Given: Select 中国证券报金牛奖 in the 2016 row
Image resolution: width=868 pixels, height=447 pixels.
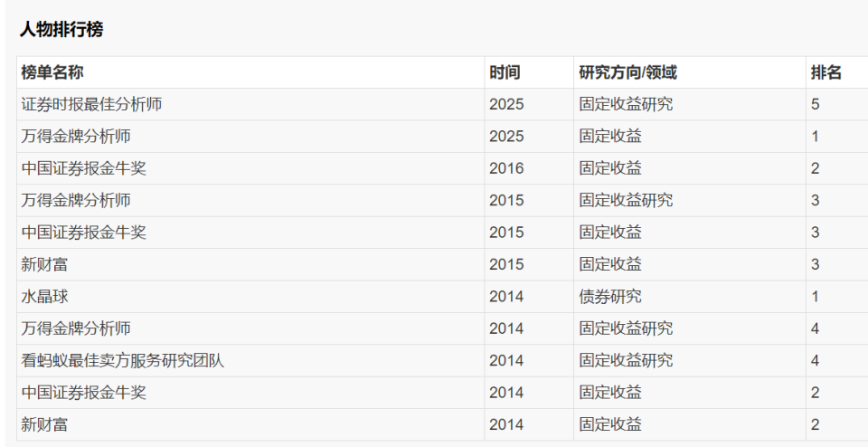Looking at the screenshot, I should point(84,168).
